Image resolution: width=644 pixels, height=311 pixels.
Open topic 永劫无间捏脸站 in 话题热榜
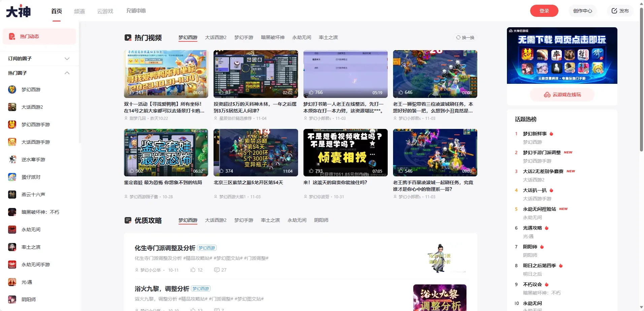[539, 209]
